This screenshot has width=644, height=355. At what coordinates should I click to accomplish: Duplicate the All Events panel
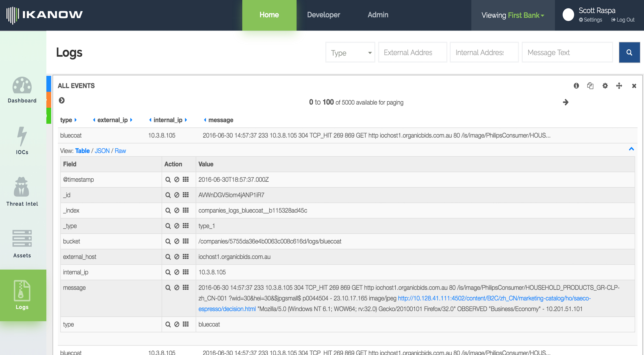click(x=590, y=86)
